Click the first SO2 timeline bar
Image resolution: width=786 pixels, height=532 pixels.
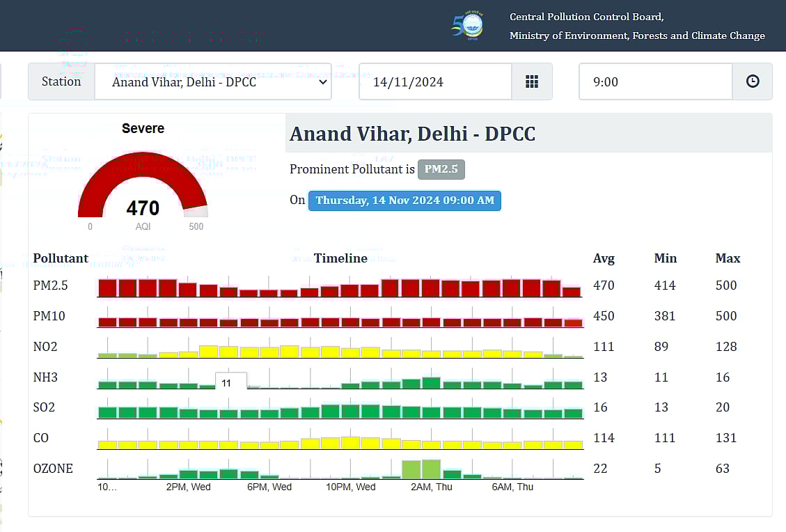pos(107,412)
